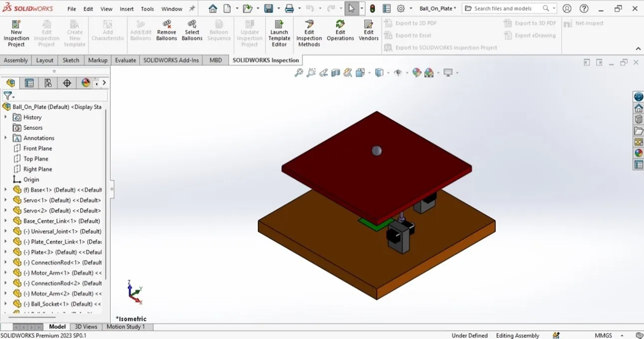Open the 3D Views tab
Screen dimensions: 644x339
tap(86, 327)
